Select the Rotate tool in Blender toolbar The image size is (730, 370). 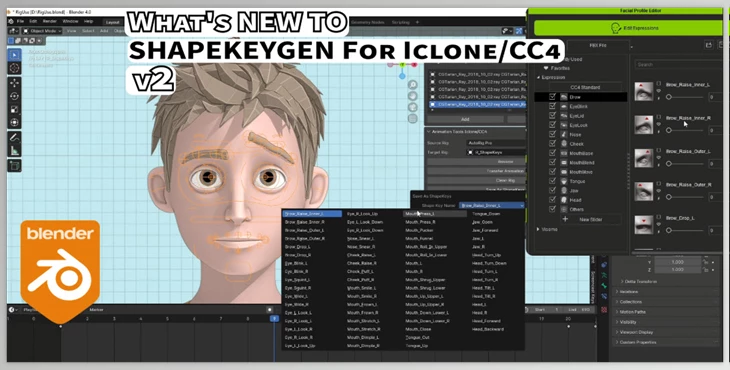click(x=14, y=96)
